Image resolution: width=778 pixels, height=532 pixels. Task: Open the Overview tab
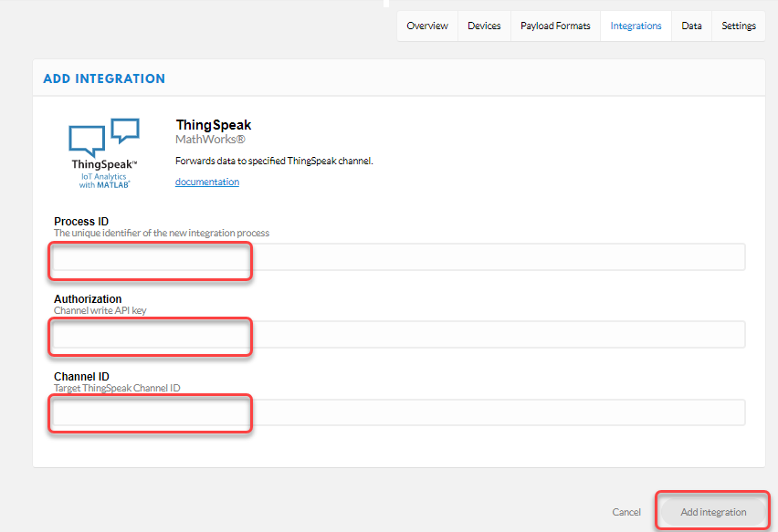click(x=427, y=26)
